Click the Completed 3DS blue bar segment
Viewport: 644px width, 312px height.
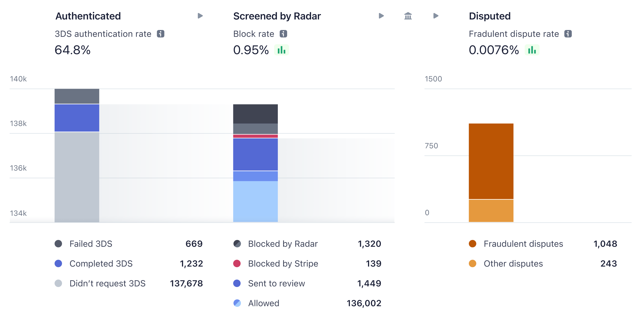pos(77,118)
